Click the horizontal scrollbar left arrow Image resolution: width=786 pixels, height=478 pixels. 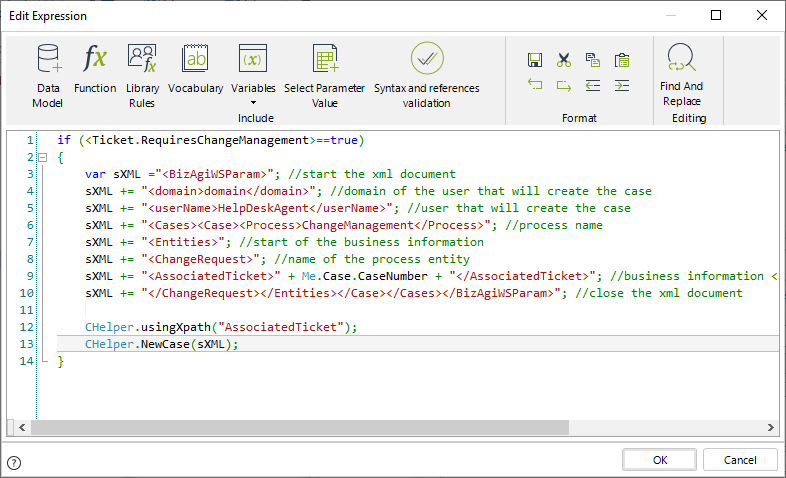pyautogui.click(x=22, y=427)
